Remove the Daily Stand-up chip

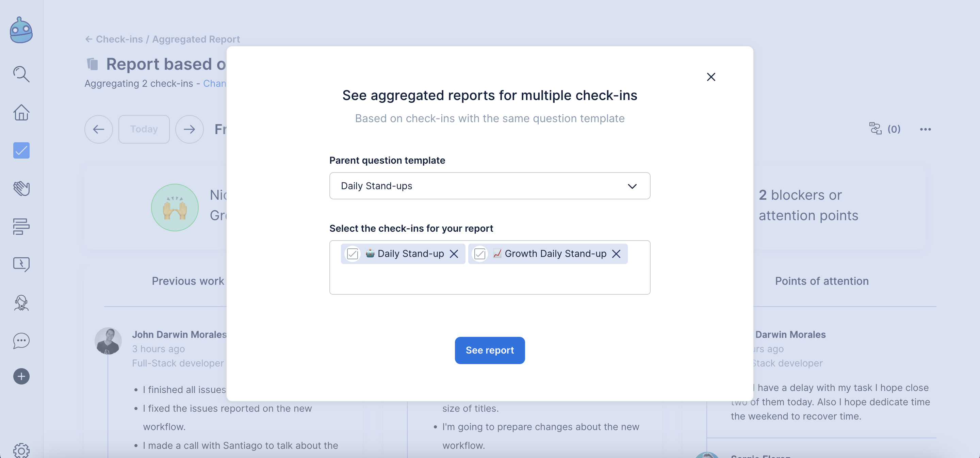[x=454, y=254]
